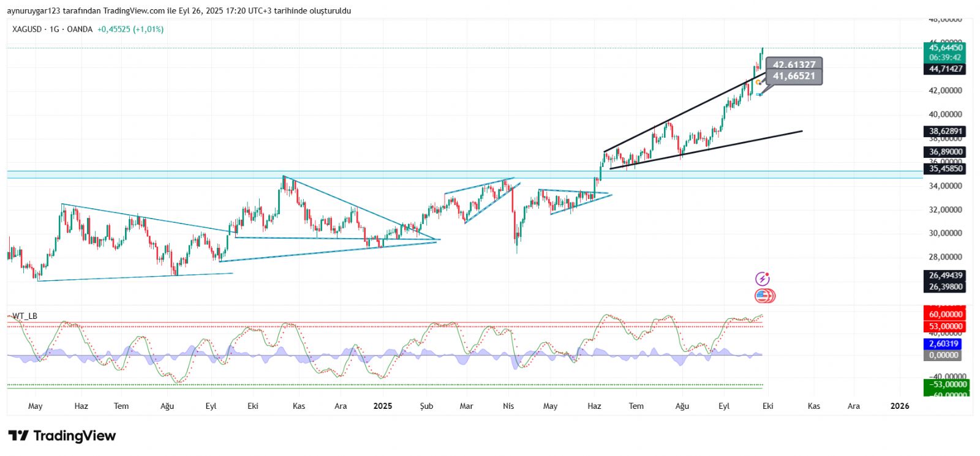Click the red 60,00000 indicator level label
This screenshot has height=456, width=980.
point(945,315)
